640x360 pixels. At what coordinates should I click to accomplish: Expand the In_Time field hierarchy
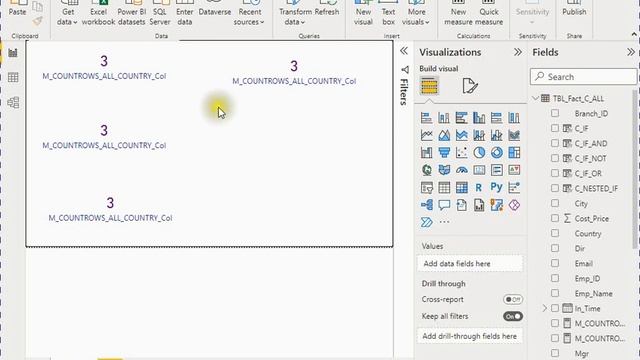(544, 309)
